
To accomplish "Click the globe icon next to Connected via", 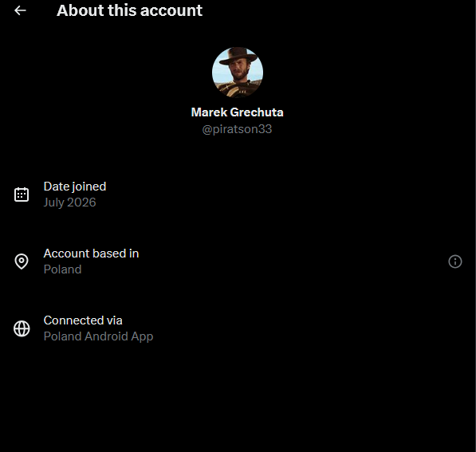I will pyautogui.click(x=22, y=328).
